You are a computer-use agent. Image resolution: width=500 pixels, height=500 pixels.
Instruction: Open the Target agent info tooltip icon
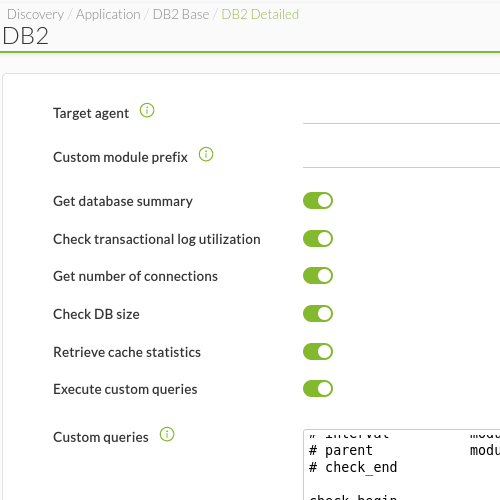[147, 110]
